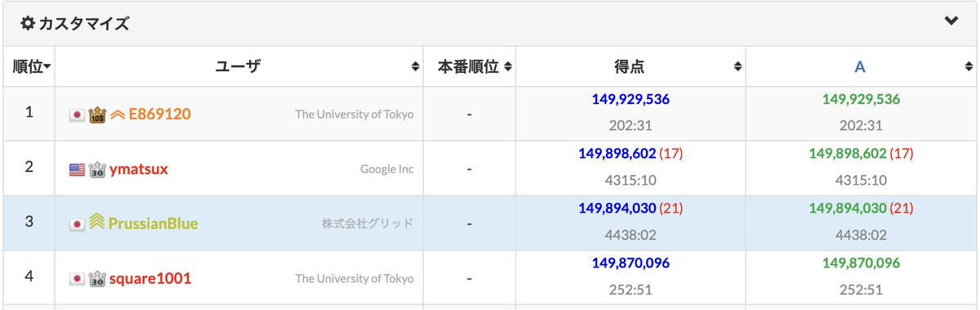The height and width of the screenshot is (310, 980).
Task: Click the 30 crown badge beside square1001
Action: tap(97, 277)
